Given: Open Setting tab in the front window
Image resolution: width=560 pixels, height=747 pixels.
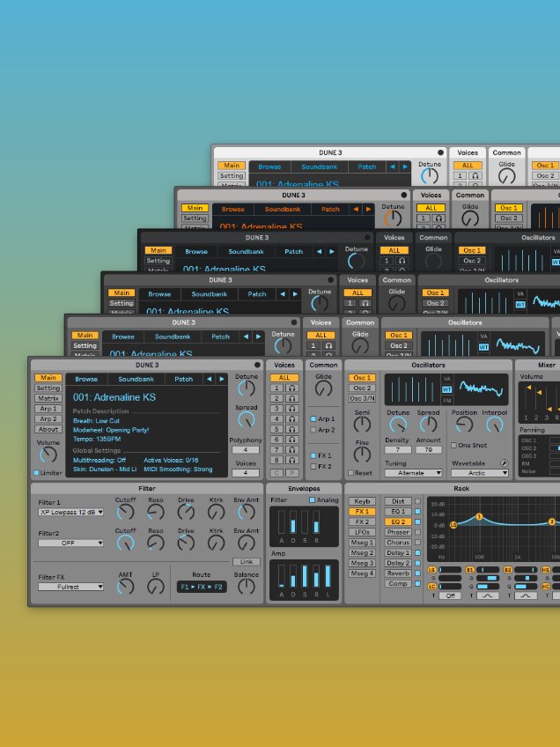Looking at the screenshot, I should (48, 388).
